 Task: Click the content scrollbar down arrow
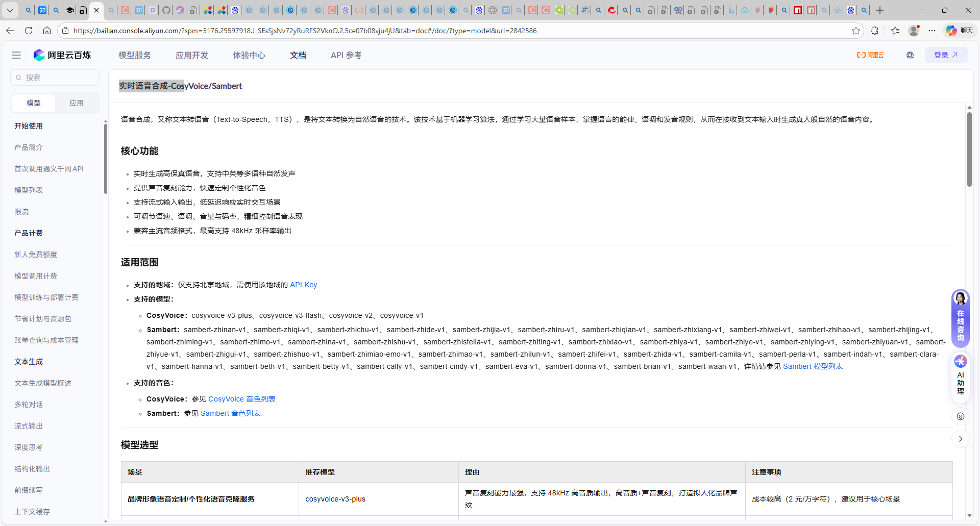969,515
